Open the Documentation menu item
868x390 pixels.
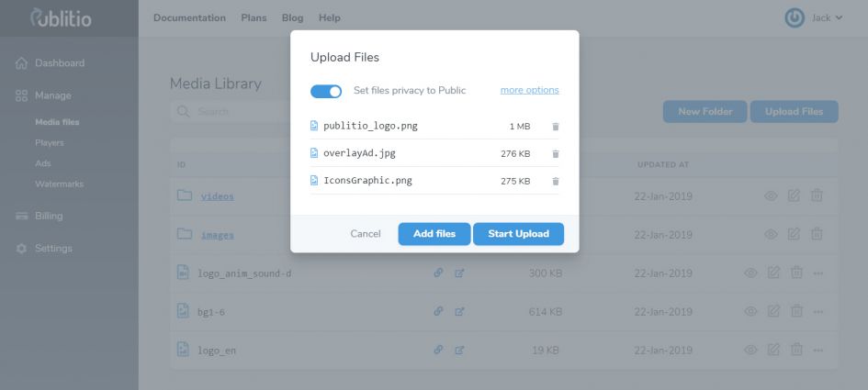coord(189,17)
